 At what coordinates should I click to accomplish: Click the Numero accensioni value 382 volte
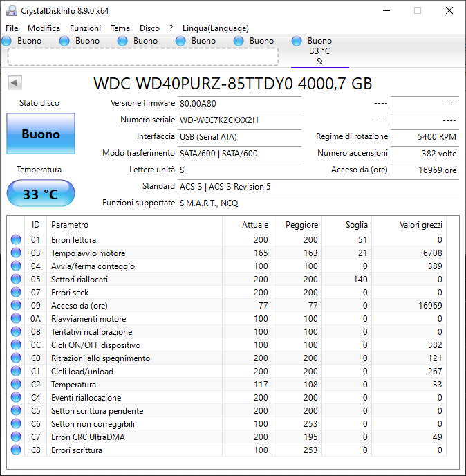[425, 154]
